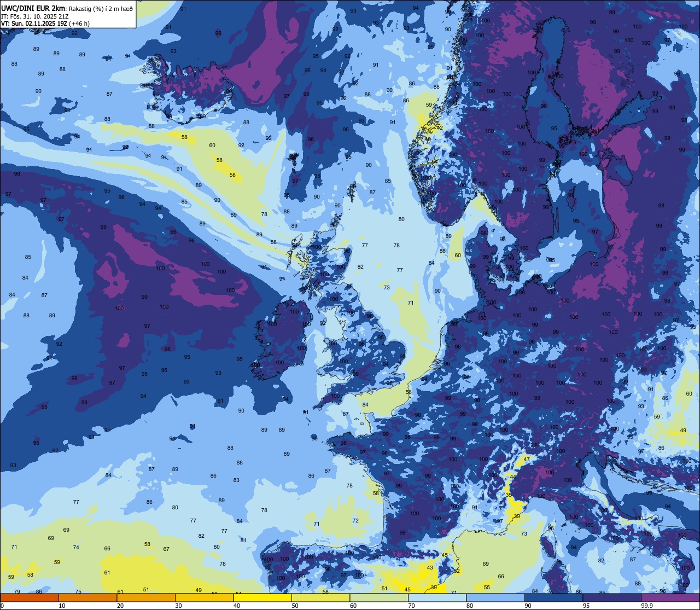The image size is (700, 610).
Task: Click the map title UWC/DINI EUR 2km
Action: pyautogui.click(x=33, y=8)
